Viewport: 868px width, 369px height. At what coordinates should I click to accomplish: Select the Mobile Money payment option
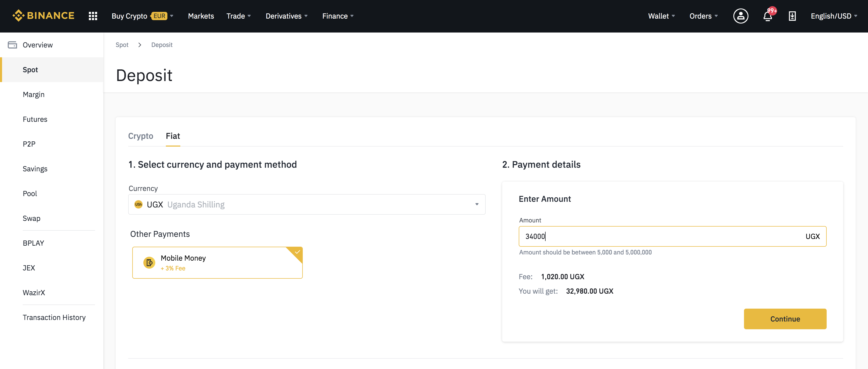[x=217, y=263]
